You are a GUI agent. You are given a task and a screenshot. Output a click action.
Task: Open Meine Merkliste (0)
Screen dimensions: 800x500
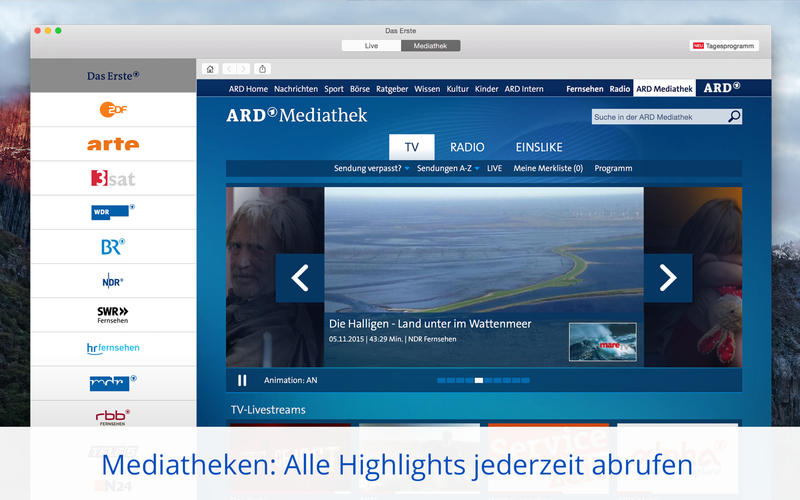coord(548,168)
